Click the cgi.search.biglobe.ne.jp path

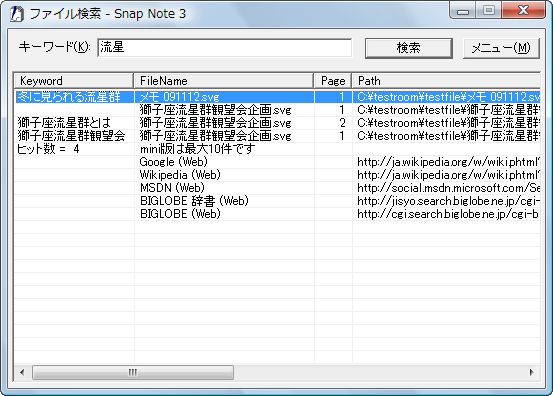448,214
